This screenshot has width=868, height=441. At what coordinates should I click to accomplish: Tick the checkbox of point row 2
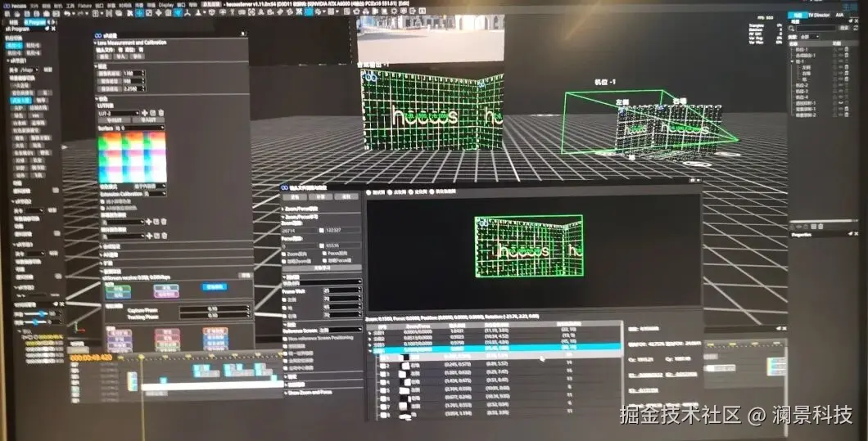pos(382,366)
